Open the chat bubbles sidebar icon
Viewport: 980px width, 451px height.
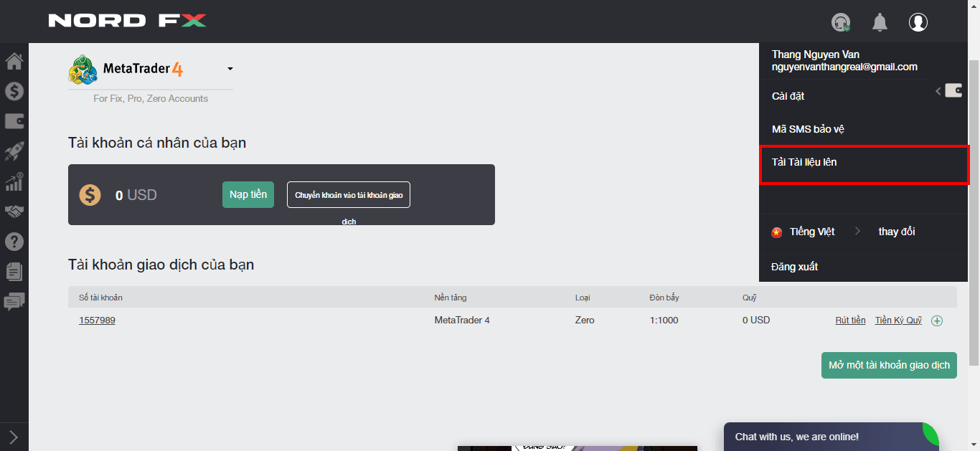pos(14,302)
